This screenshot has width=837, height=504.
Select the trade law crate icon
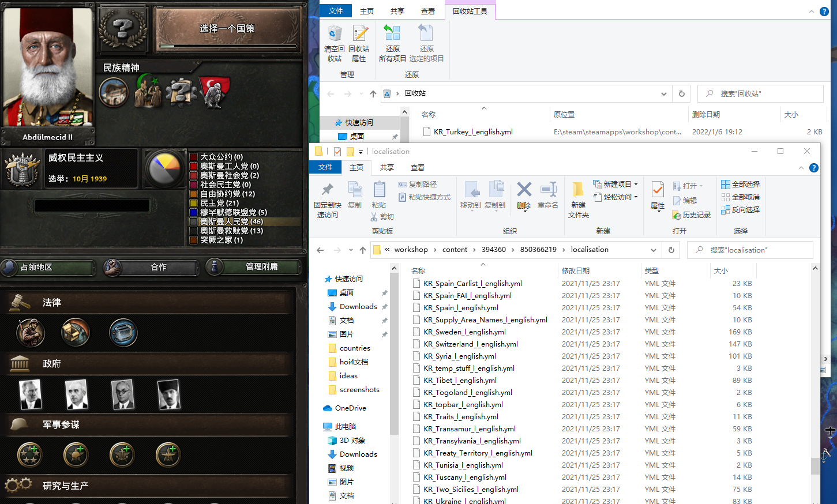76,332
